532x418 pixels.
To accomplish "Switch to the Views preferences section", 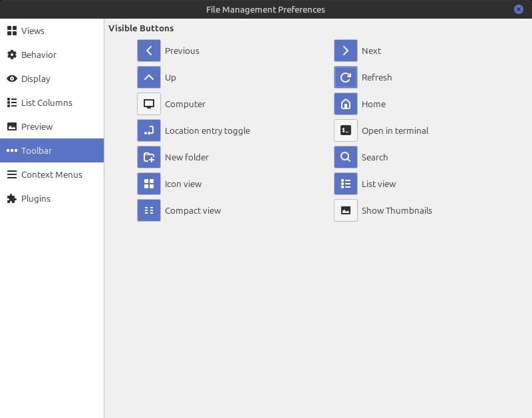I will pos(33,31).
